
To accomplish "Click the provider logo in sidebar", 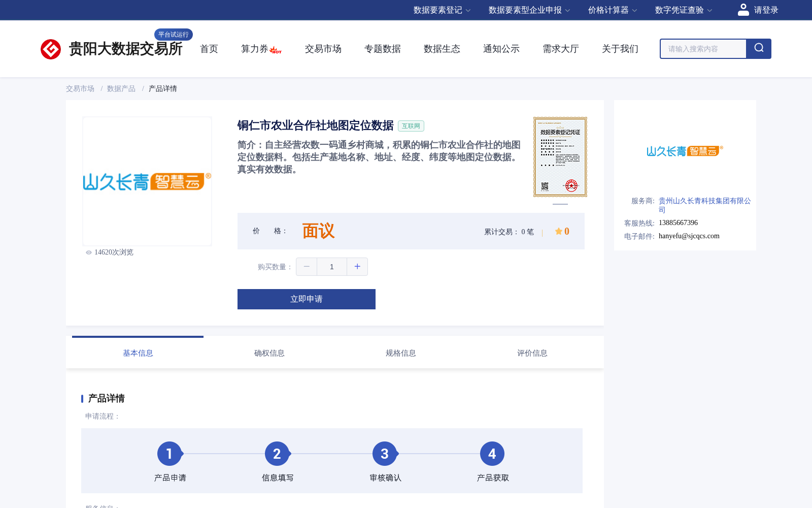I will tap(685, 151).
